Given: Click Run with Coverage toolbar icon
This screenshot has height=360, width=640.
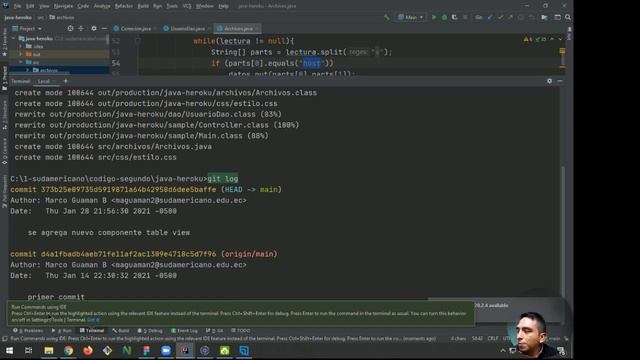Looking at the screenshot, I should [x=454, y=18].
